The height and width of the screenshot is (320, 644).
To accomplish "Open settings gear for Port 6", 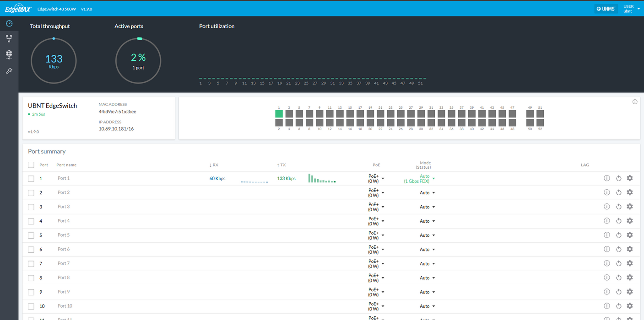I will click(630, 250).
